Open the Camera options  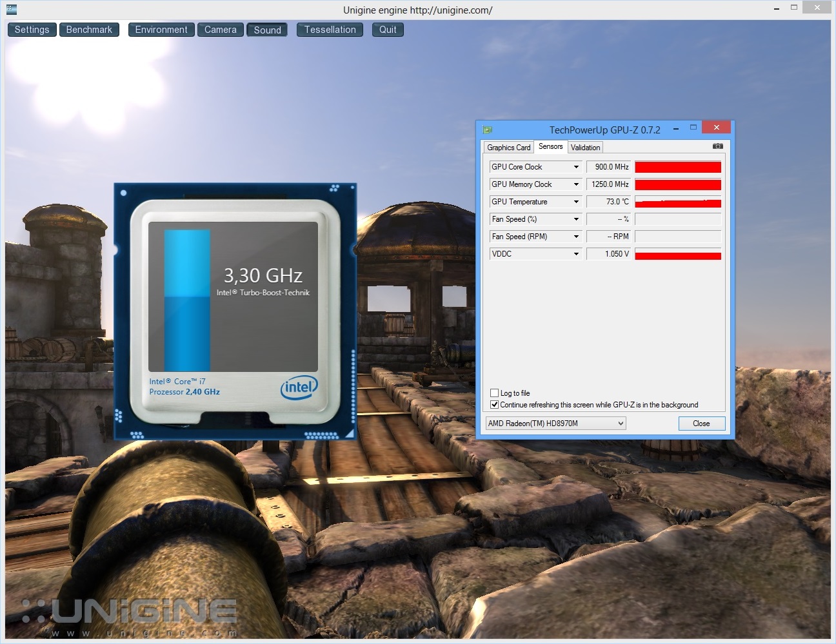221,30
